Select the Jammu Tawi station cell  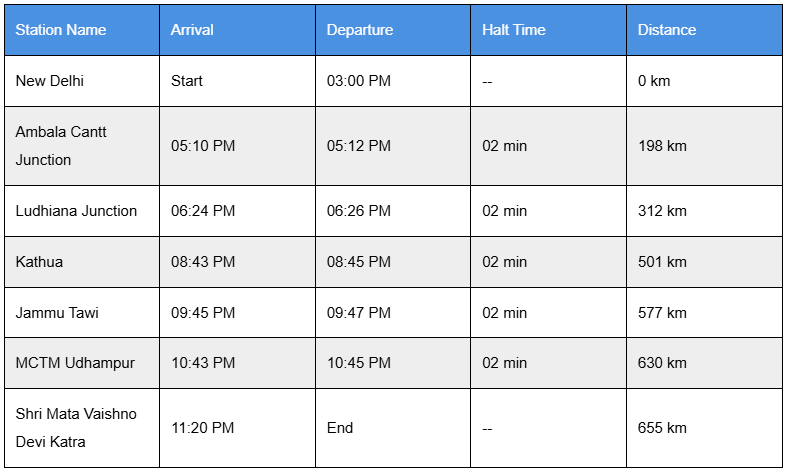point(56,313)
